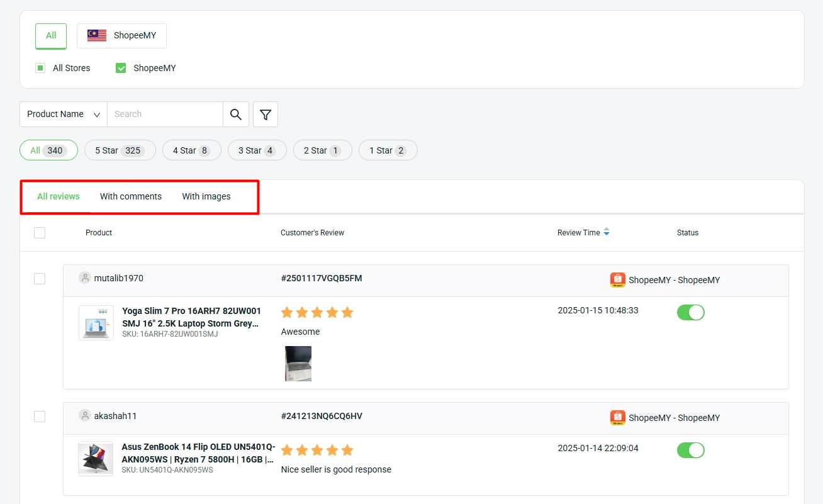Click the search magnifier icon
Screen dimensions: 823x504
[236, 114]
